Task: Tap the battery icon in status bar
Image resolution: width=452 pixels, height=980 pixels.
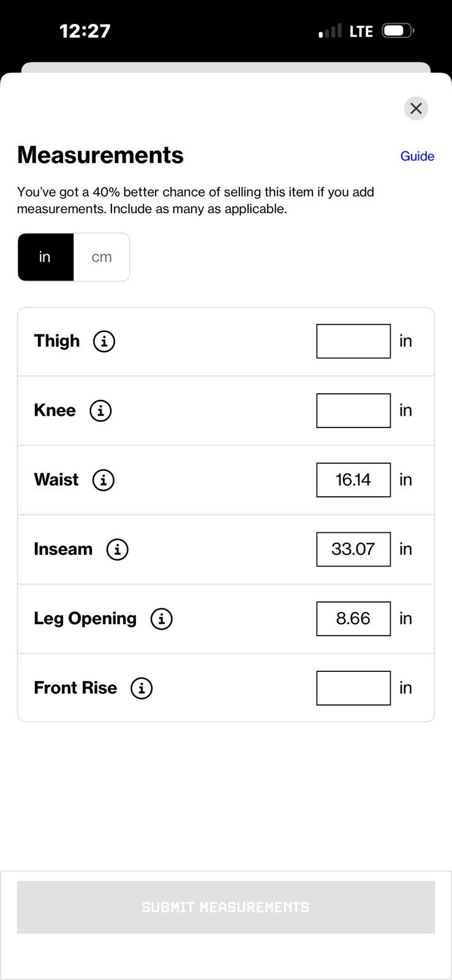Action: [x=398, y=31]
